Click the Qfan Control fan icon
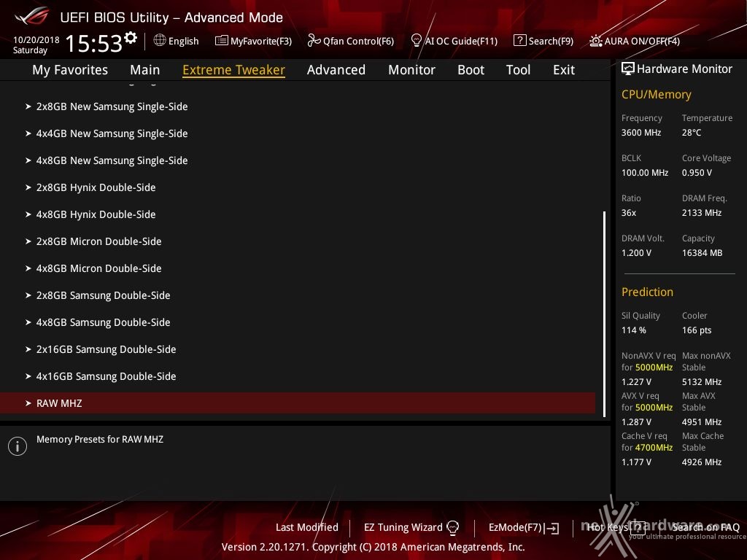 314,41
